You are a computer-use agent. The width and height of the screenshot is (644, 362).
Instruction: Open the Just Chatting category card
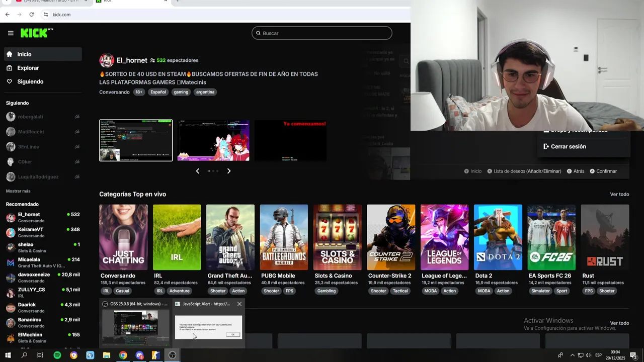point(123,237)
